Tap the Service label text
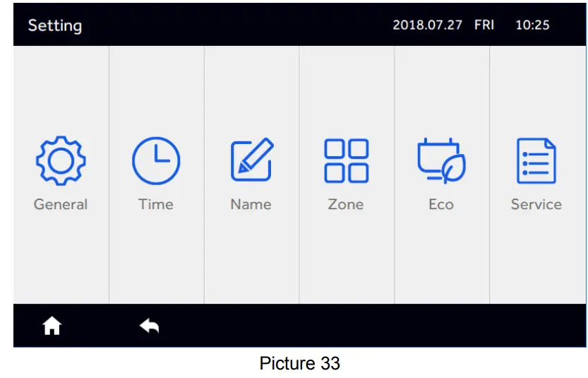 click(x=536, y=204)
